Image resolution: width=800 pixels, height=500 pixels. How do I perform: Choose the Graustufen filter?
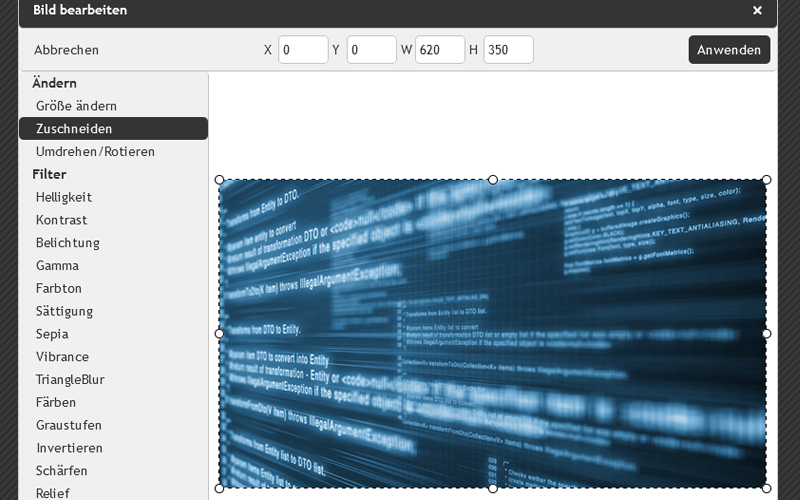coord(69,425)
